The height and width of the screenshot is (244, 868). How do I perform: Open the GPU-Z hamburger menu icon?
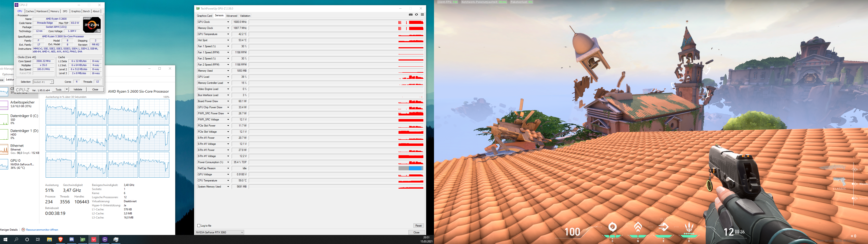[422, 14]
